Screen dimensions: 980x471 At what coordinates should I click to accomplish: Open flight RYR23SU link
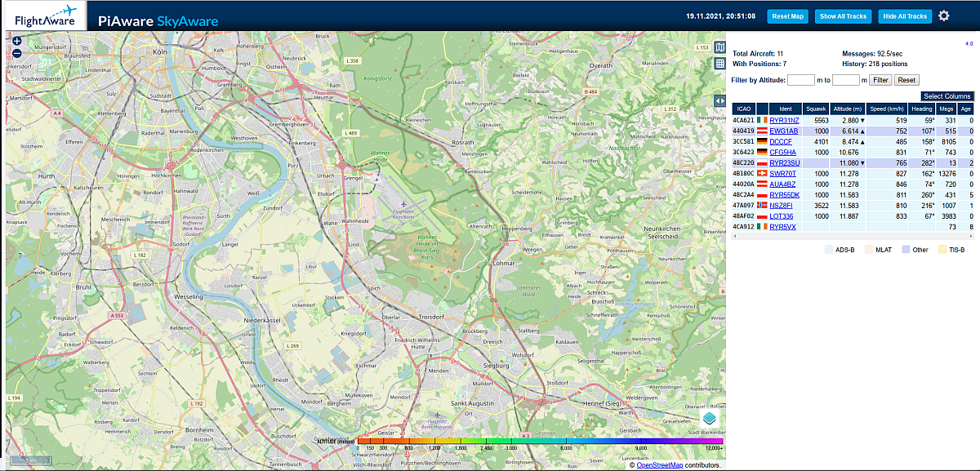point(785,162)
